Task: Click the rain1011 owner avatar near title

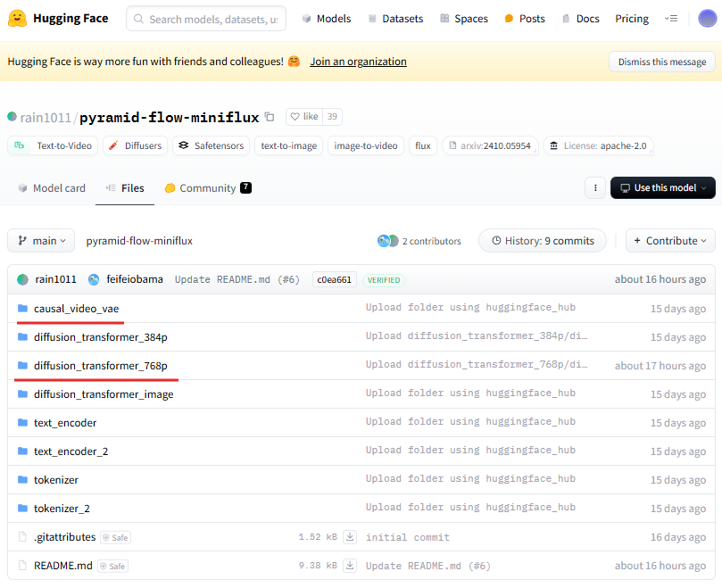Action: (x=12, y=117)
